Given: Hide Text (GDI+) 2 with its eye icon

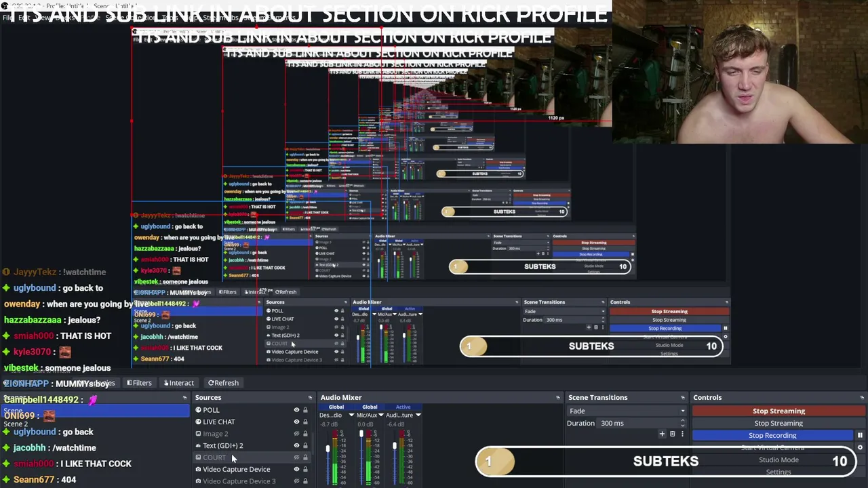Looking at the screenshot, I should click(x=296, y=445).
